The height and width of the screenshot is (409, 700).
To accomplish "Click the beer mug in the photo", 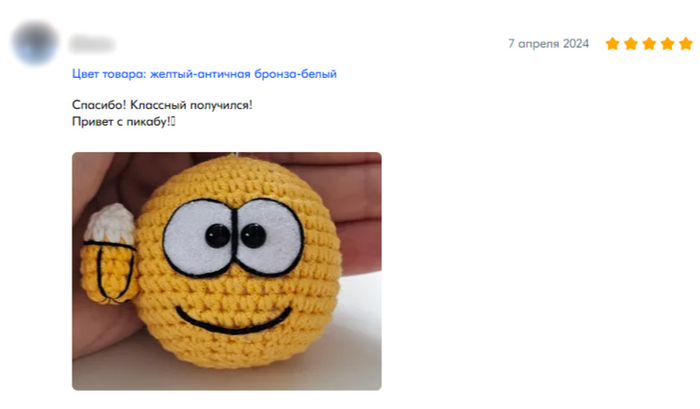I will click(x=110, y=254).
